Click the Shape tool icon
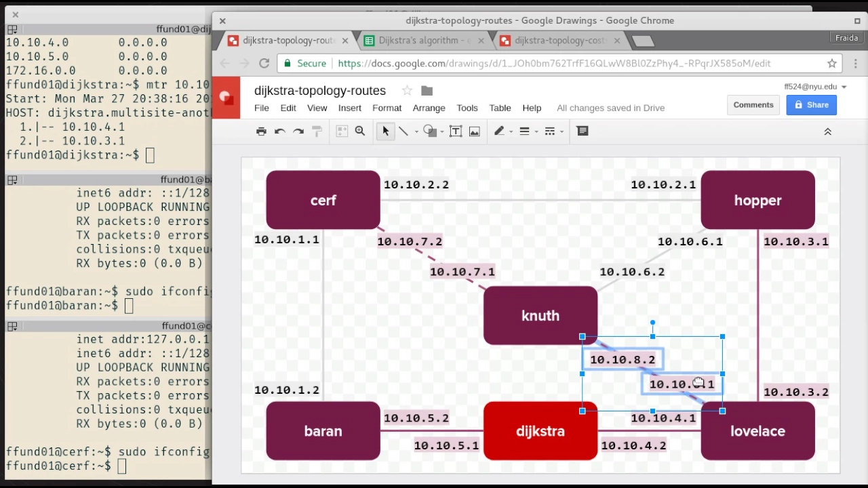This screenshot has height=488, width=868. click(429, 131)
